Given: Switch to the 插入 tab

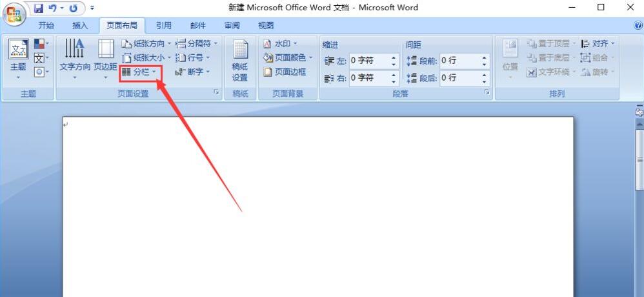Looking at the screenshot, I should [x=79, y=25].
